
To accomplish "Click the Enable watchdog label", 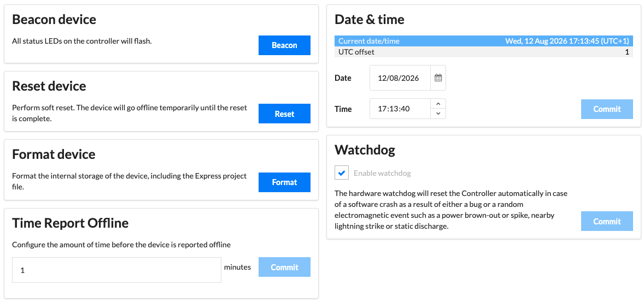I will 382,173.
